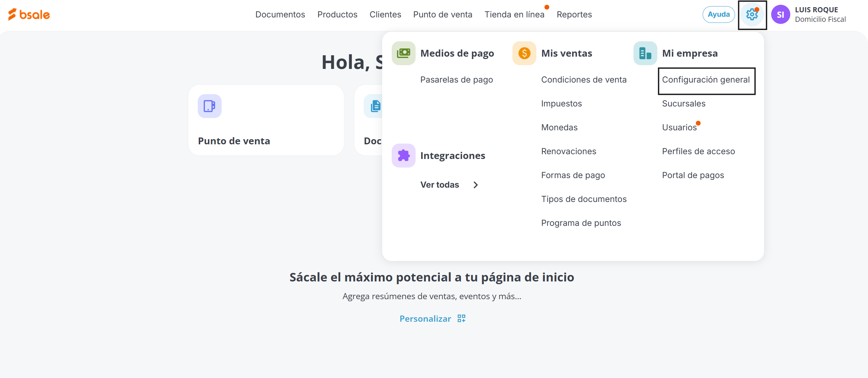Open the settings gear icon
The height and width of the screenshot is (378, 868).
752,15
